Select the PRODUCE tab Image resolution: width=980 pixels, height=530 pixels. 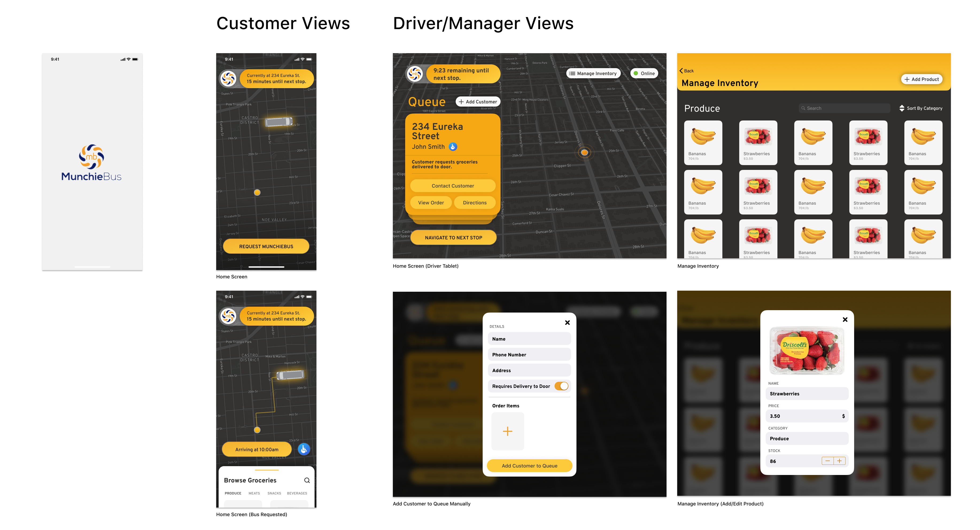(233, 493)
